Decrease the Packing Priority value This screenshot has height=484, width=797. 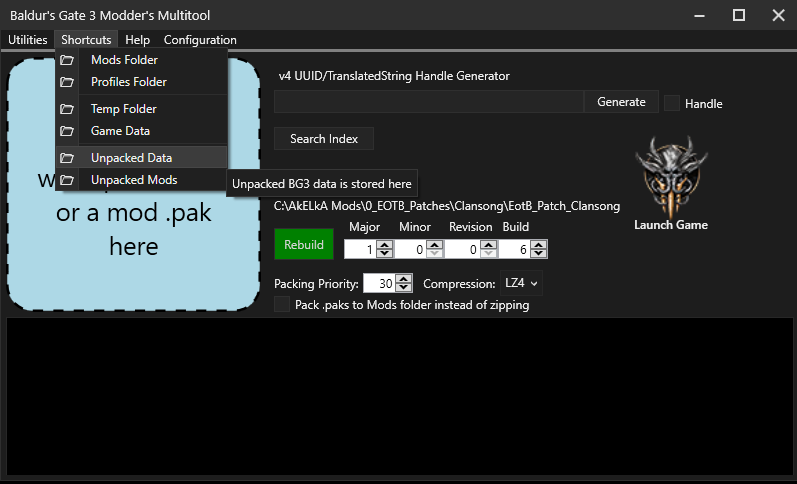404,288
